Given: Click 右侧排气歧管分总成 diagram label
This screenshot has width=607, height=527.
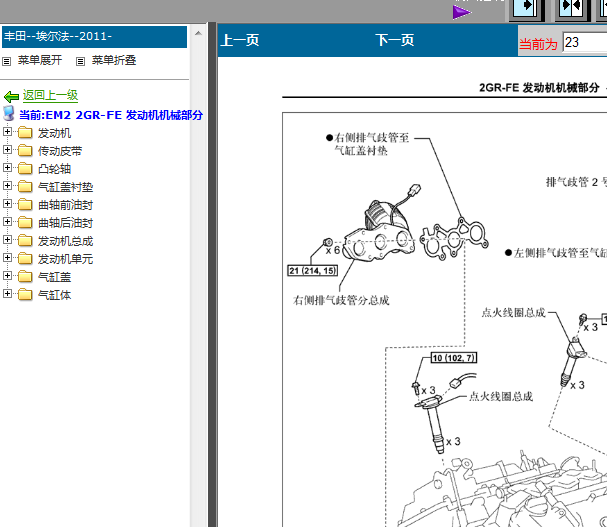Looking at the screenshot, I should pyautogui.click(x=341, y=300).
